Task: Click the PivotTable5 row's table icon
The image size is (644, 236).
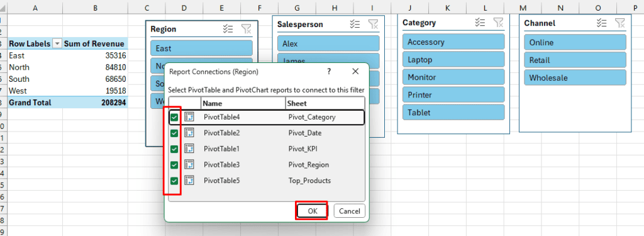Action: pyautogui.click(x=189, y=181)
